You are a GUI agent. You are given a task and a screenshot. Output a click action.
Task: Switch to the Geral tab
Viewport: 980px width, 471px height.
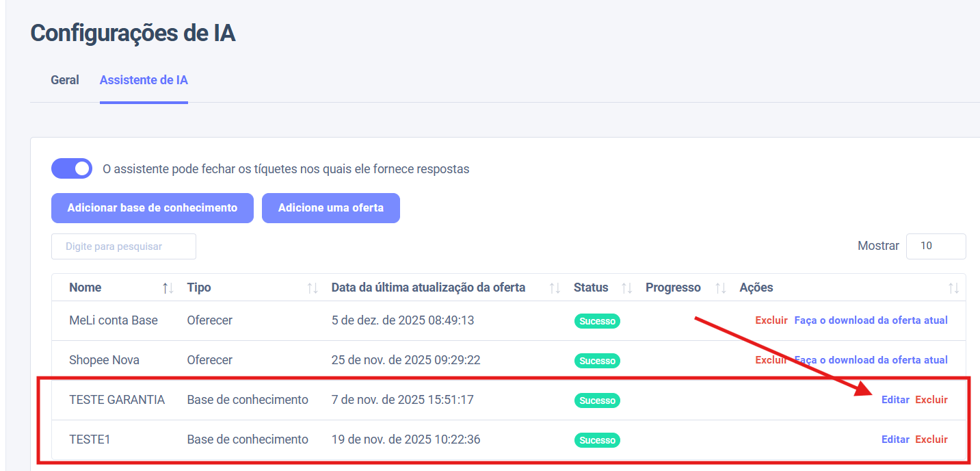pyautogui.click(x=65, y=80)
